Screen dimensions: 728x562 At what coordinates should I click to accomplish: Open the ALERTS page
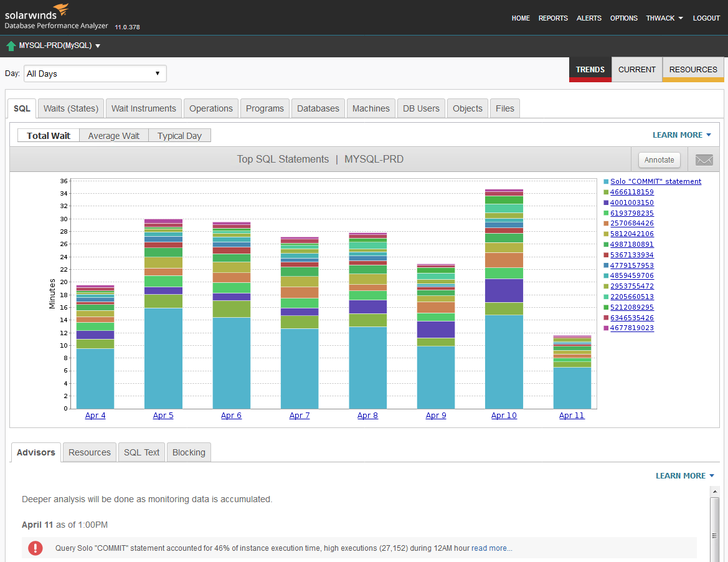click(589, 18)
